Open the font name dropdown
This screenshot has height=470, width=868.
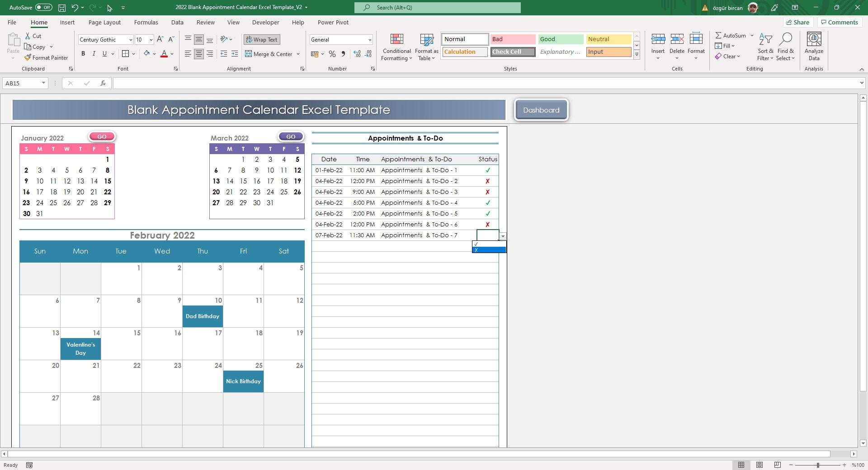[x=130, y=40]
